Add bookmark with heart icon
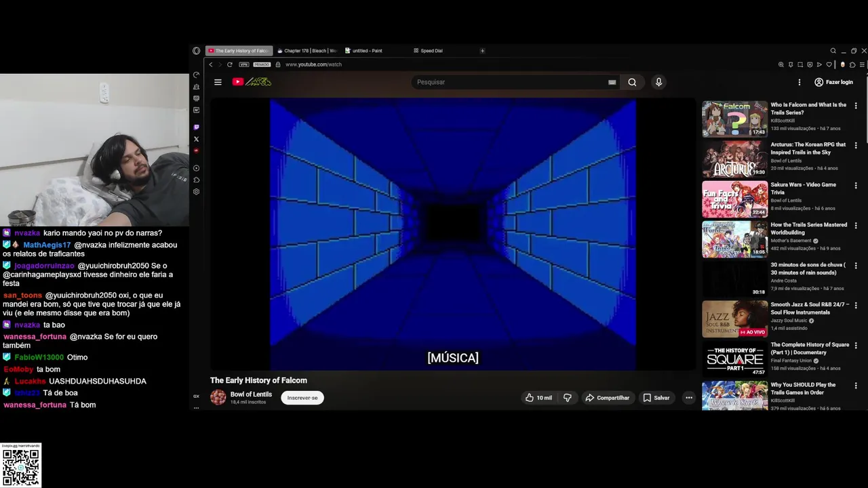Viewport: 868px width, 488px height. coord(829,64)
